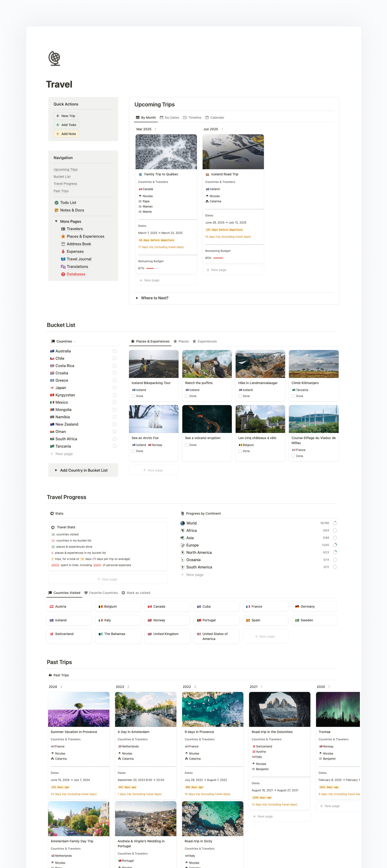Click the Japan flag icon in Countries list
The image size is (387, 868).
coord(52,388)
